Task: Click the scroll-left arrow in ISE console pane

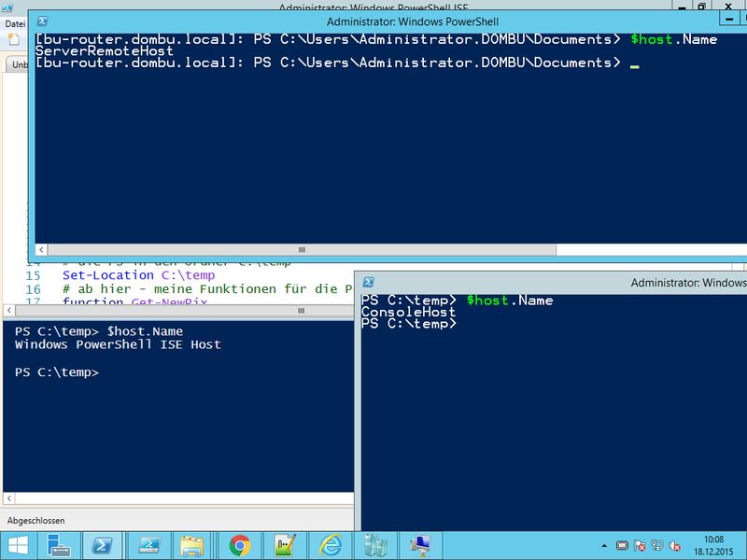Action: (x=9, y=498)
